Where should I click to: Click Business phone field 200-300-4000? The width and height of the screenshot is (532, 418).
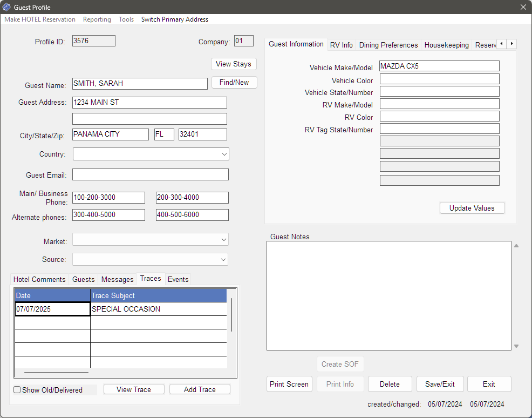[193, 198]
